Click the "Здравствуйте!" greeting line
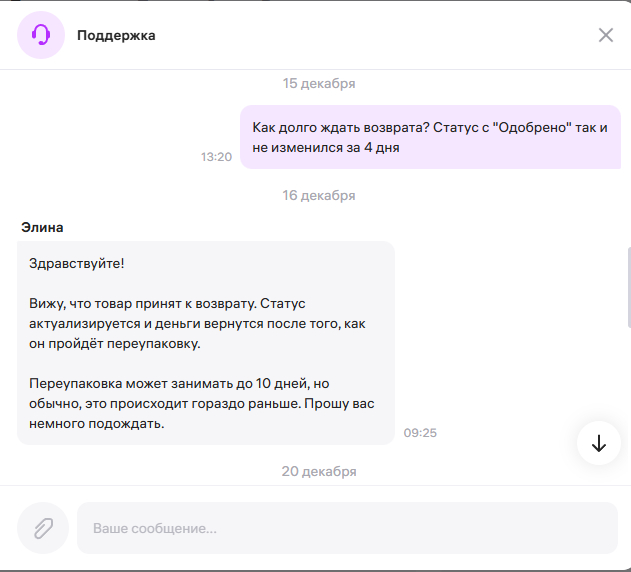631x572 pixels. tap(76, 263)
